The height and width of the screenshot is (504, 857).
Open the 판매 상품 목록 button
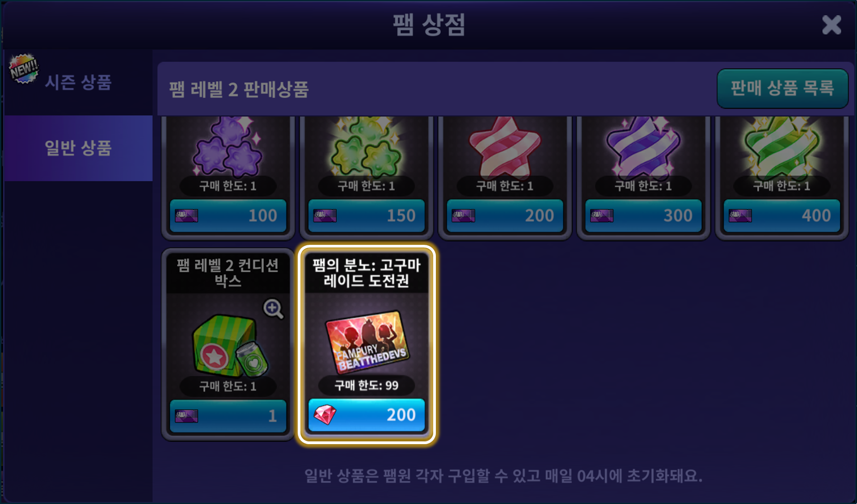coord(782,88)
